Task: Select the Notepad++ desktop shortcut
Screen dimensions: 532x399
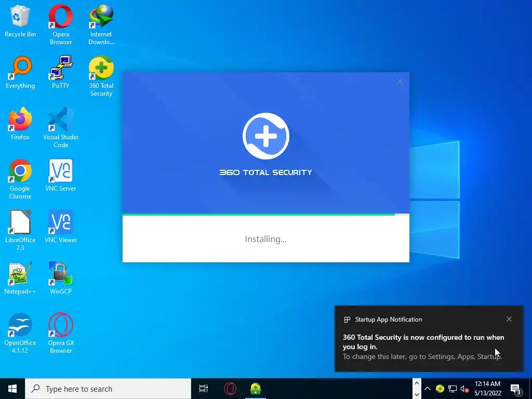Action: click(x=20, y=278)
